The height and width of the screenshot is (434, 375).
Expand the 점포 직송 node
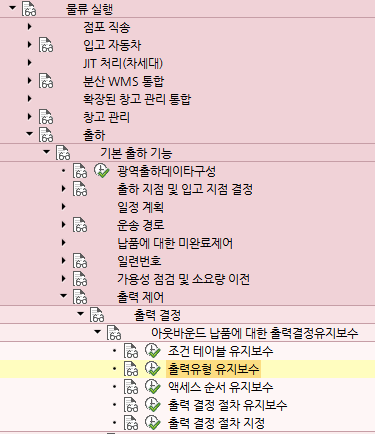click(30, 26)
